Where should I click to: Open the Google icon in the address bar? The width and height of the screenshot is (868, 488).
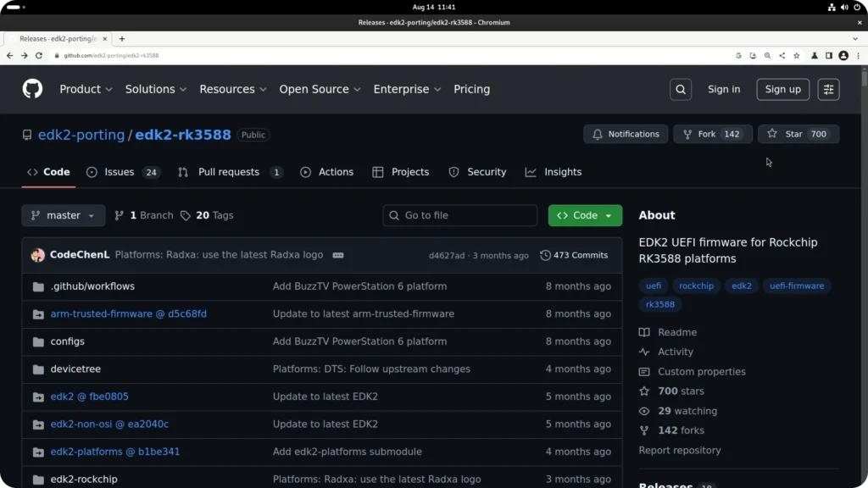[x=738, y=55]
